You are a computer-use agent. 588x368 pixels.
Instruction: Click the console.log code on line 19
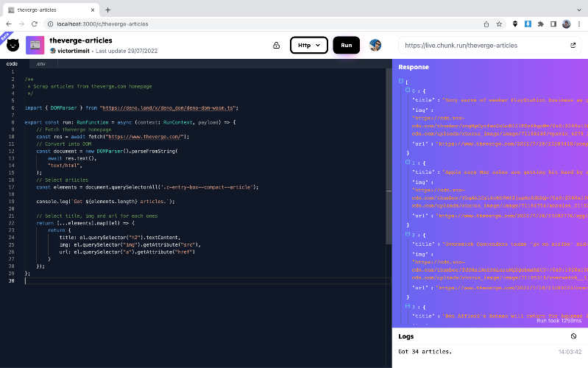[105, 202]
